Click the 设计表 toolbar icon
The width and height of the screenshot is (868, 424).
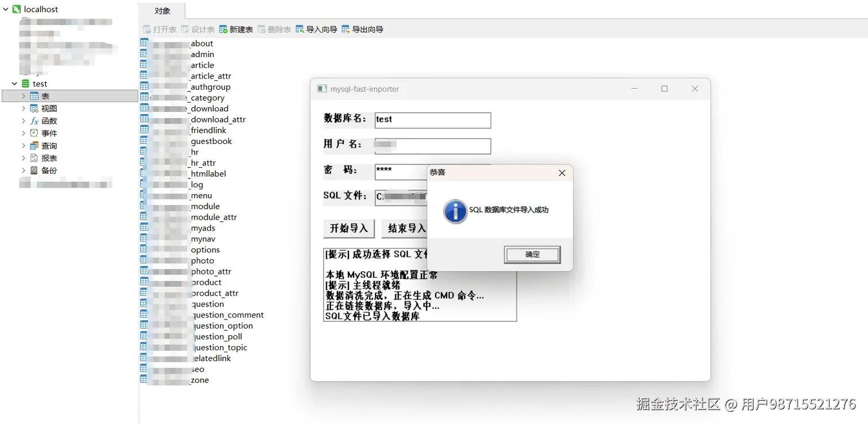click(x=185, y=29)
